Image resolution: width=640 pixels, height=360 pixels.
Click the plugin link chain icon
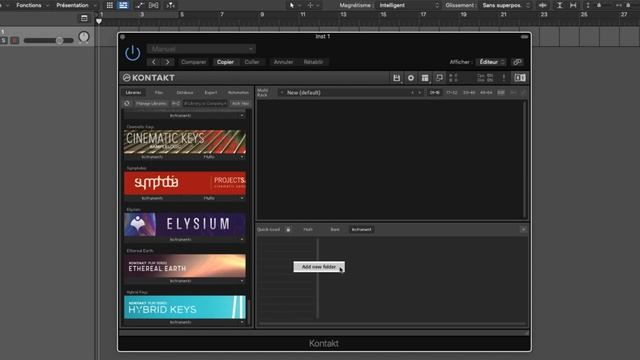click(517, 62)
